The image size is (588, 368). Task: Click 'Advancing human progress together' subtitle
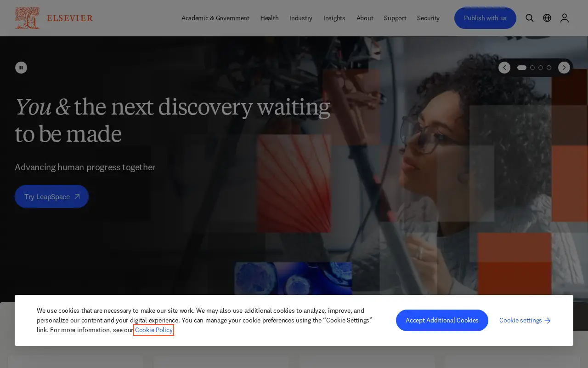coord(85,167)
